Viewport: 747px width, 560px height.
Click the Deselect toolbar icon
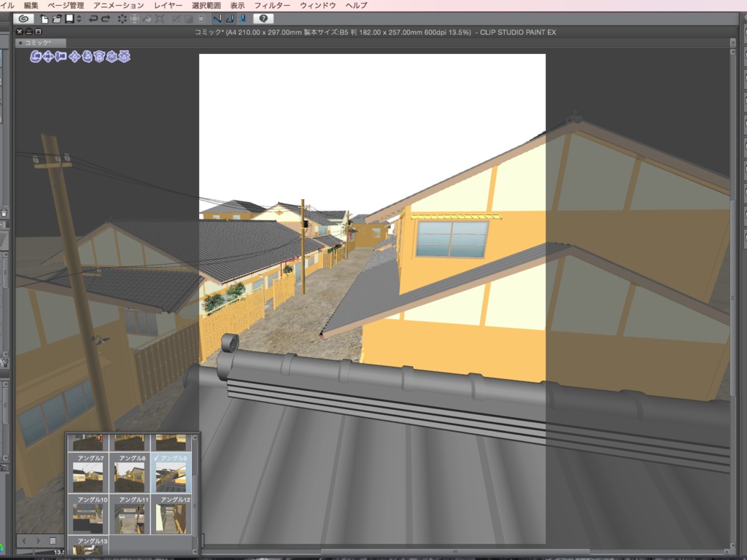(x=177, y=19)
